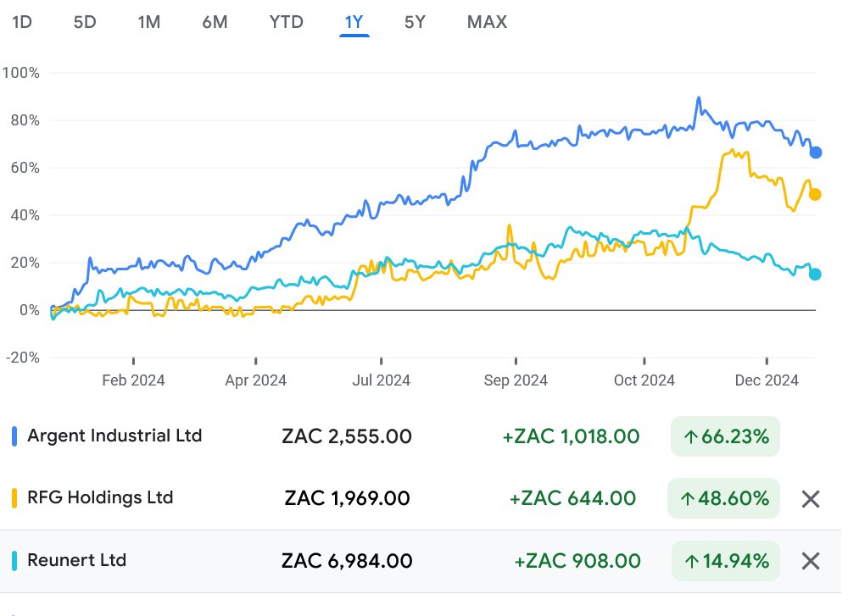
Task: Click RFG Holdings yellow color marker
Action: point(14,498)
